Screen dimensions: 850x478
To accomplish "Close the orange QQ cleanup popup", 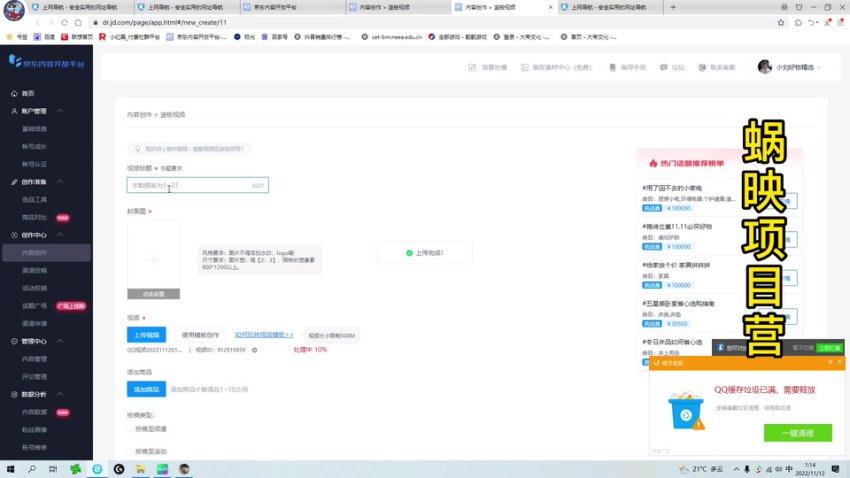I will 840,362.
